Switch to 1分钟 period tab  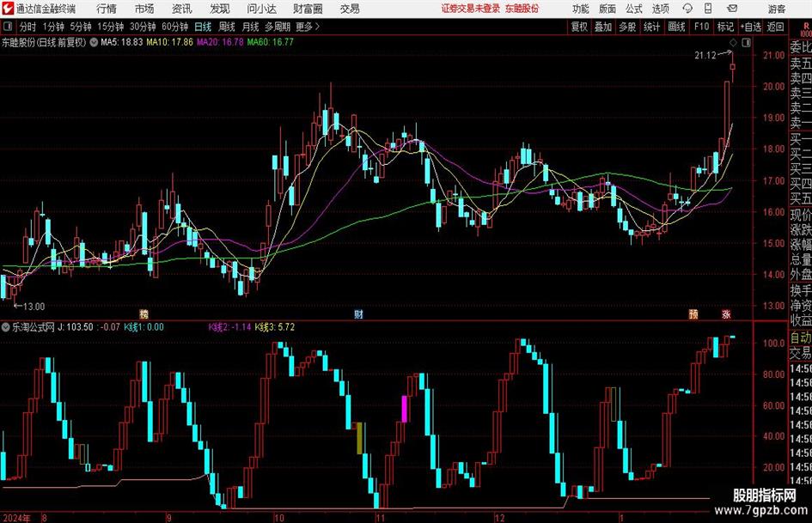click(x=52, y=27)
